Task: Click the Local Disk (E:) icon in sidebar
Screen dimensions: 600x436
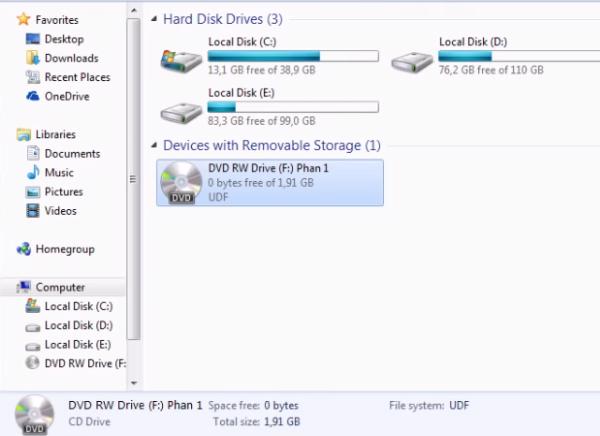Action: coord(33,346)
